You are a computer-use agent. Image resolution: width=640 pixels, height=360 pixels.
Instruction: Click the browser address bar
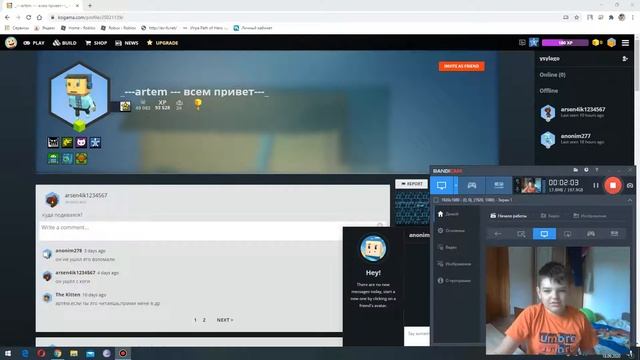(x=302, y=18)
